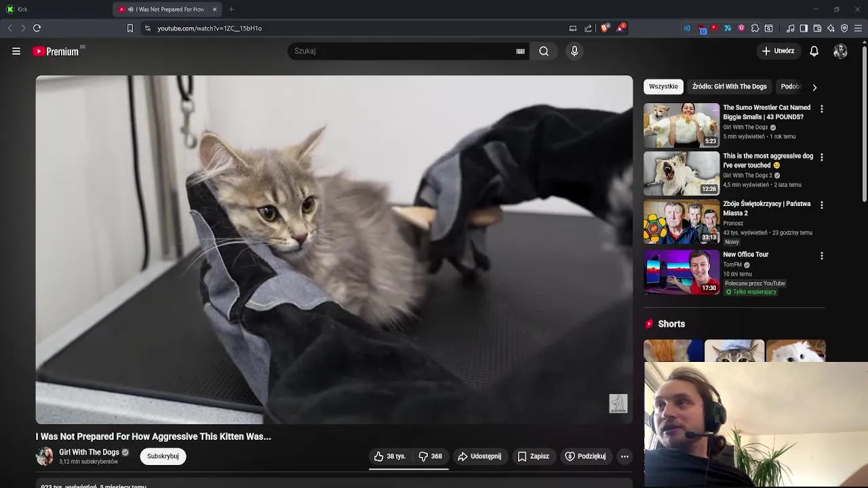
Task: Open most aggressive dog video thumbnail
Action: coord(681,173)
